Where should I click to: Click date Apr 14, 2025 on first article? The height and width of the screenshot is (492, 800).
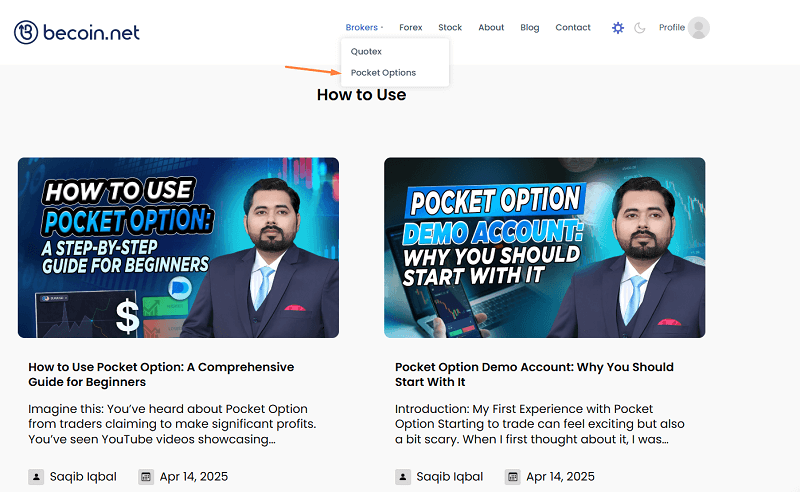[194, 477]
